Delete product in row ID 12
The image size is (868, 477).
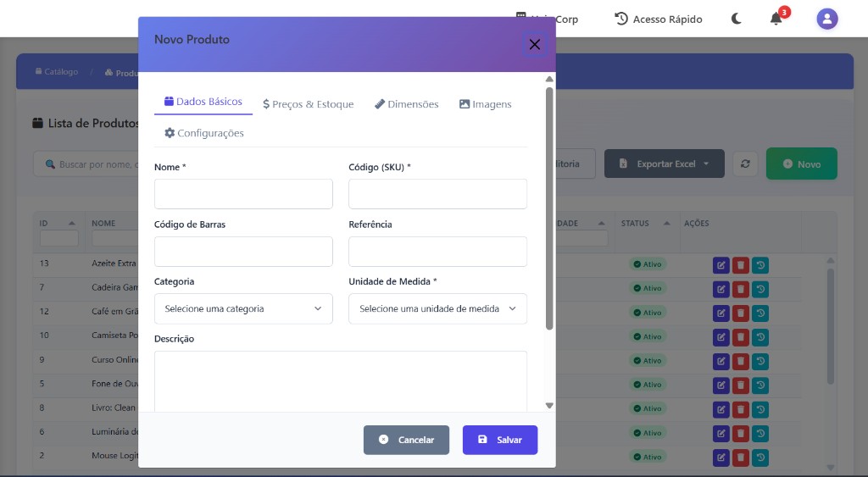741,313
